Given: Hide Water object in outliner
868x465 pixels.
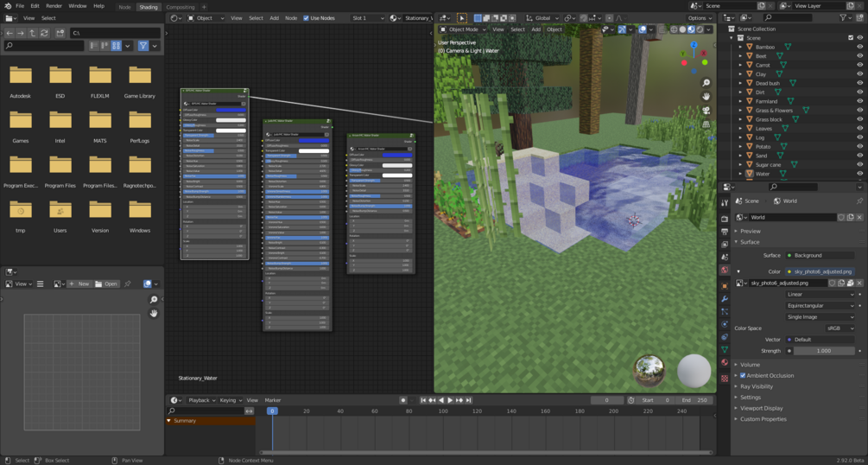Looking at the screenshot, I should [x=859, y=174].
